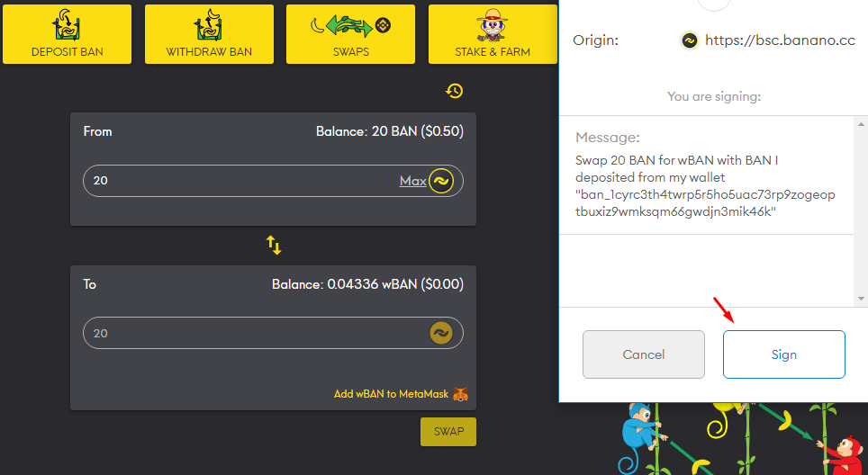
Task: Click the wBAN coin icon in To field
Action: pos(441,333)
